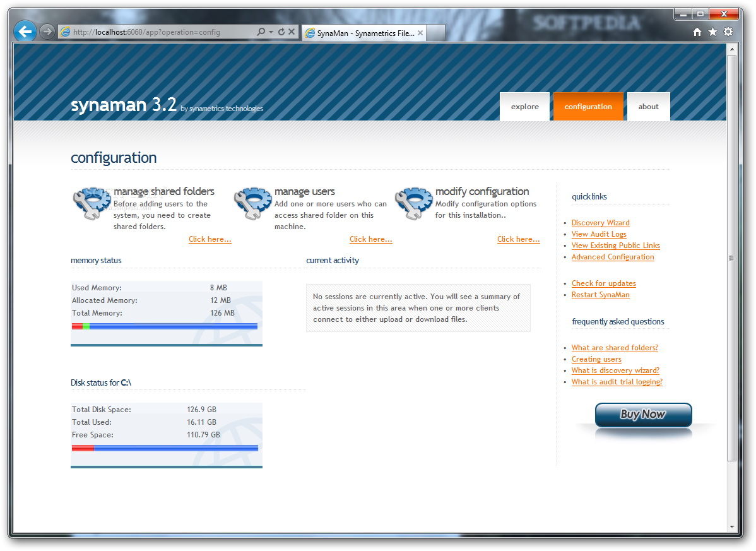Open FAQ What is audit trial logging?

617,382
